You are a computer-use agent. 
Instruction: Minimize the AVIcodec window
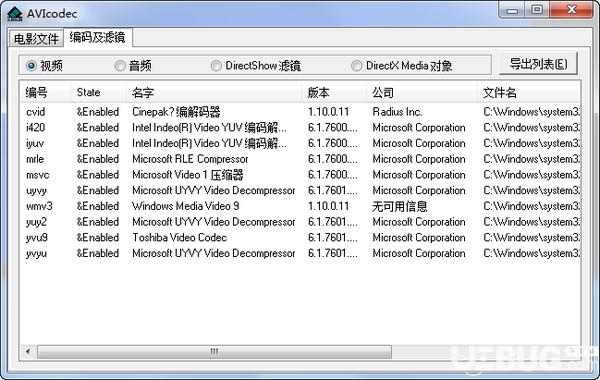pyautogui.click(x=512, y=10)
